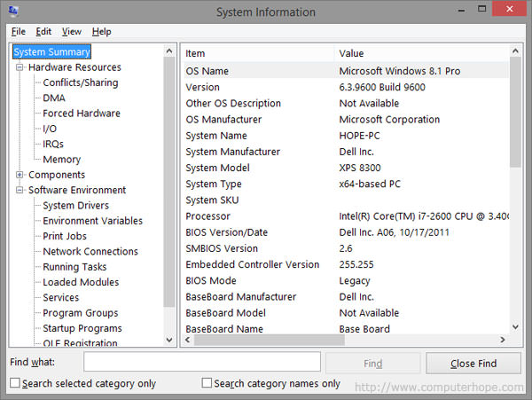Open the Edit menu
532x400 pixels.
[x=43, y=32]
